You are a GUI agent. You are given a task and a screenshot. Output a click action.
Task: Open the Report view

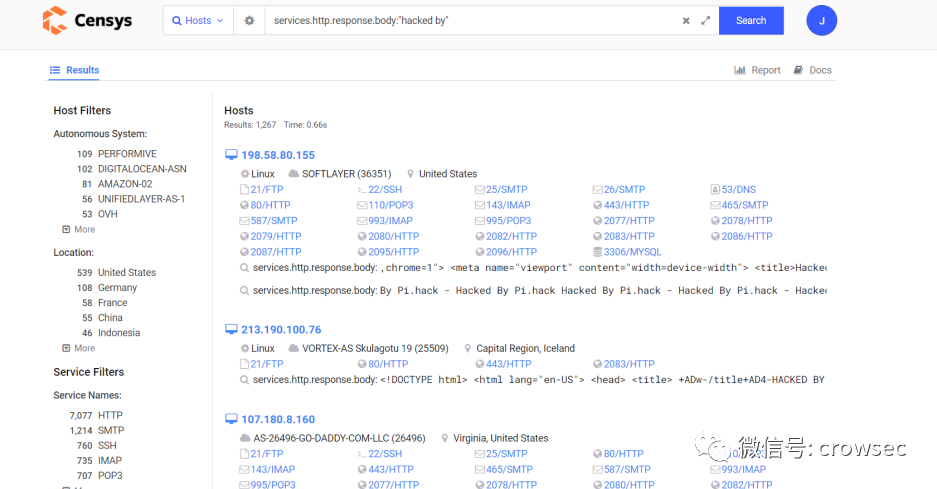pyautogui.click(x=757, y=70)
